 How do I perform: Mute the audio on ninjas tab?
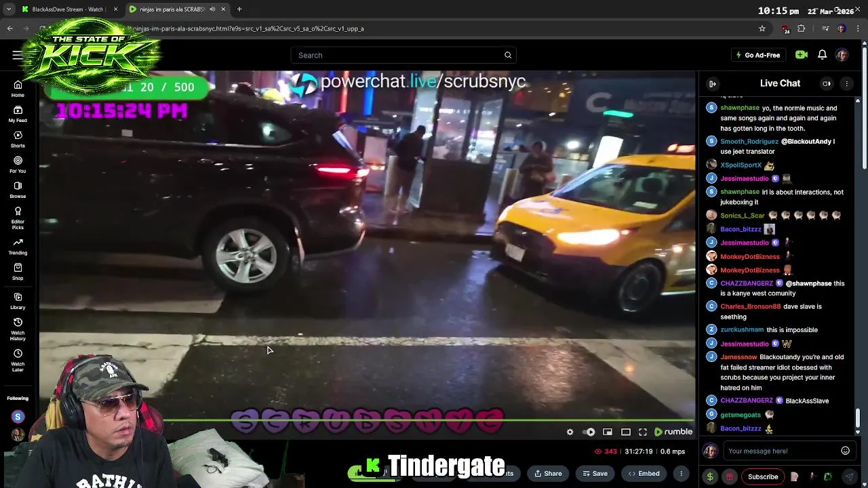pyautogui.click(x=212, y=9)
